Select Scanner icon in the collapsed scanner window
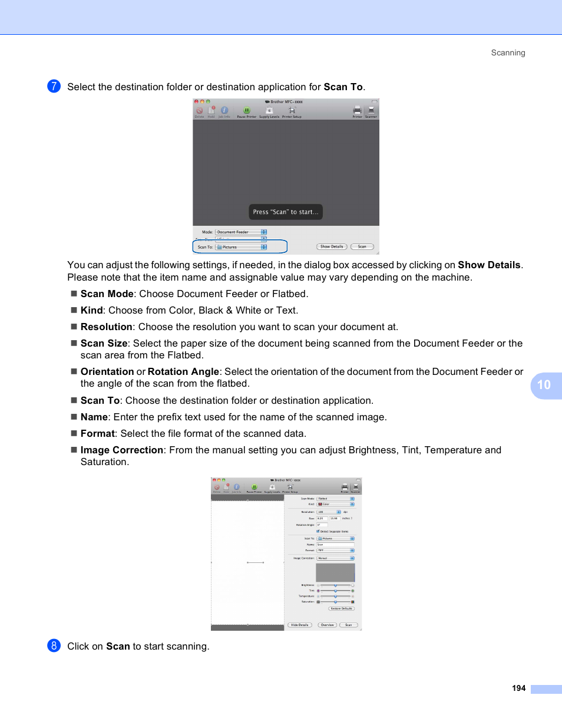The image size is (562, 728). (371, 111)
